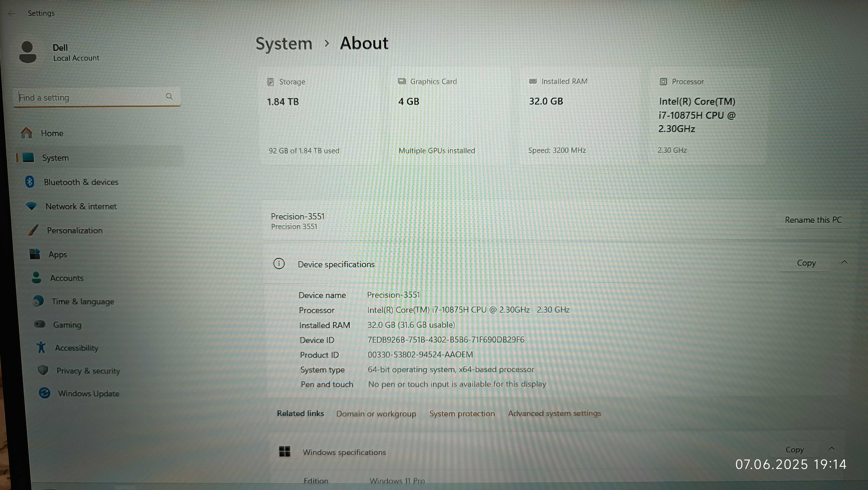Select the System monitor icon
The height and width of the screenshot is (490, 868).
[x=28, y=157]
